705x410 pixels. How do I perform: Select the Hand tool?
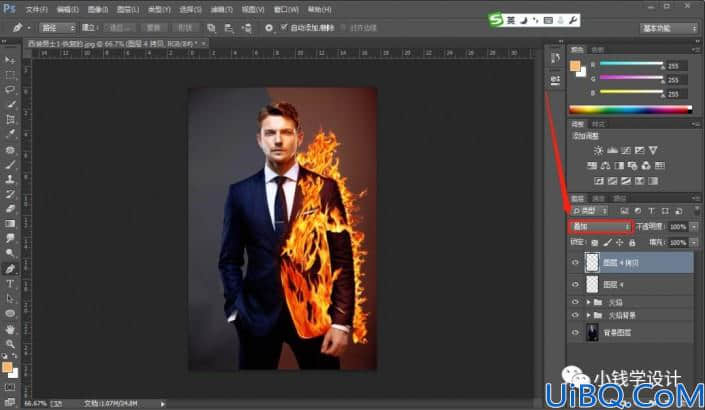pyautogui.click(x=10, y=329)
